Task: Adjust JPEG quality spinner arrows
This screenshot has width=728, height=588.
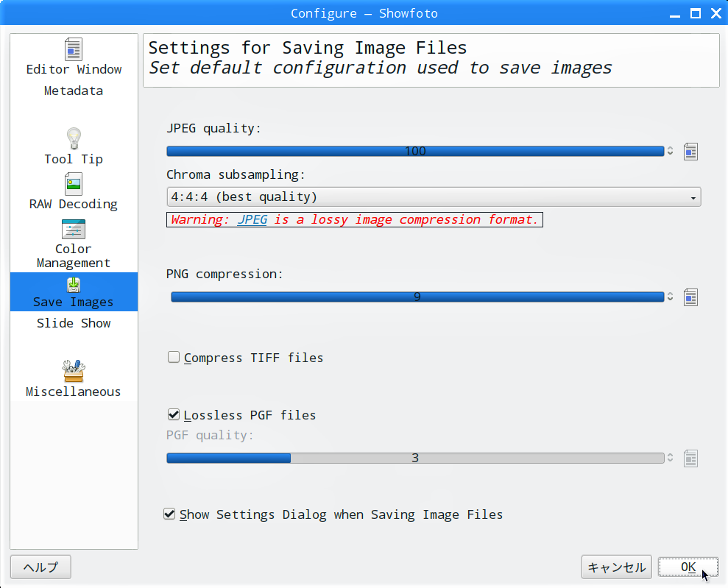Action: [x=670, y=151]
